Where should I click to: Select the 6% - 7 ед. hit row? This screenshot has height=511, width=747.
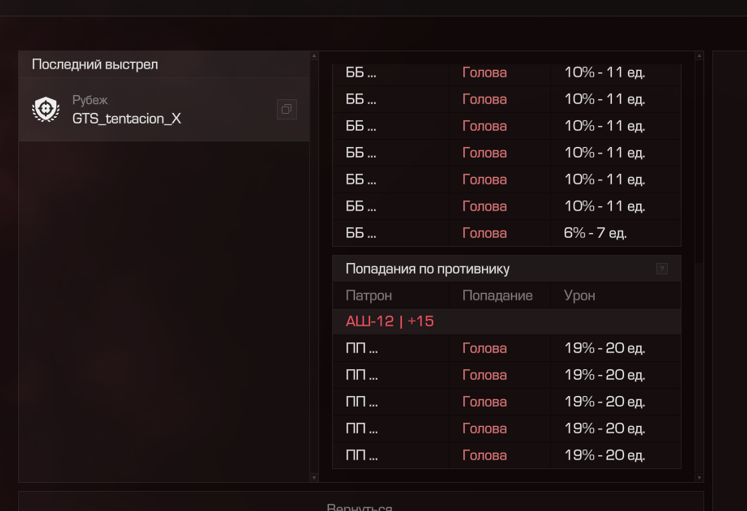tap(506, 233)
